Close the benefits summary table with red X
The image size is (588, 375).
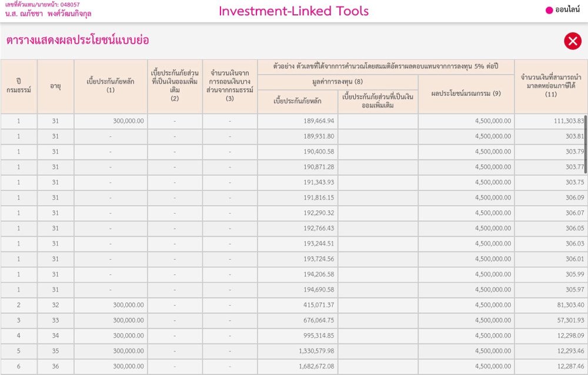pos(572,41)
